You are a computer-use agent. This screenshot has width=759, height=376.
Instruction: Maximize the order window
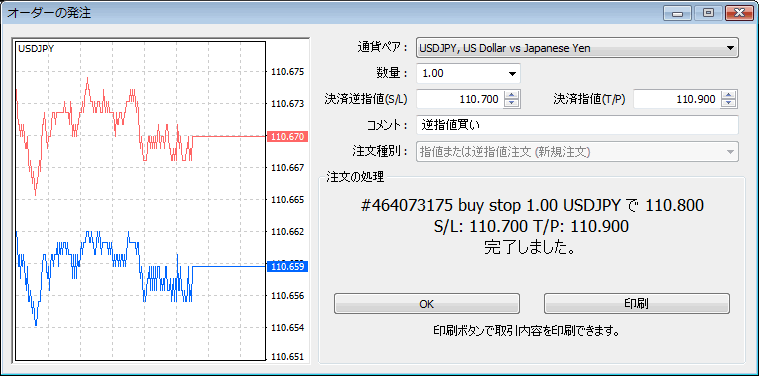(x=708, y=13)
